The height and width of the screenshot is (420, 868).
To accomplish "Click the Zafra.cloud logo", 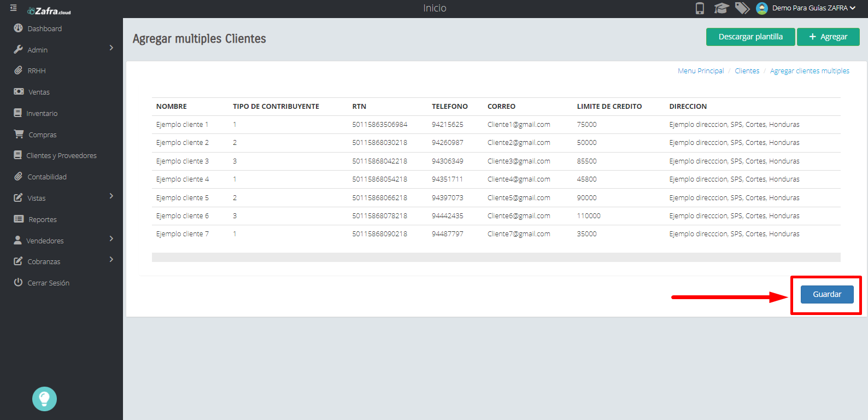I will pyautogui.click(x=49, y=11).
